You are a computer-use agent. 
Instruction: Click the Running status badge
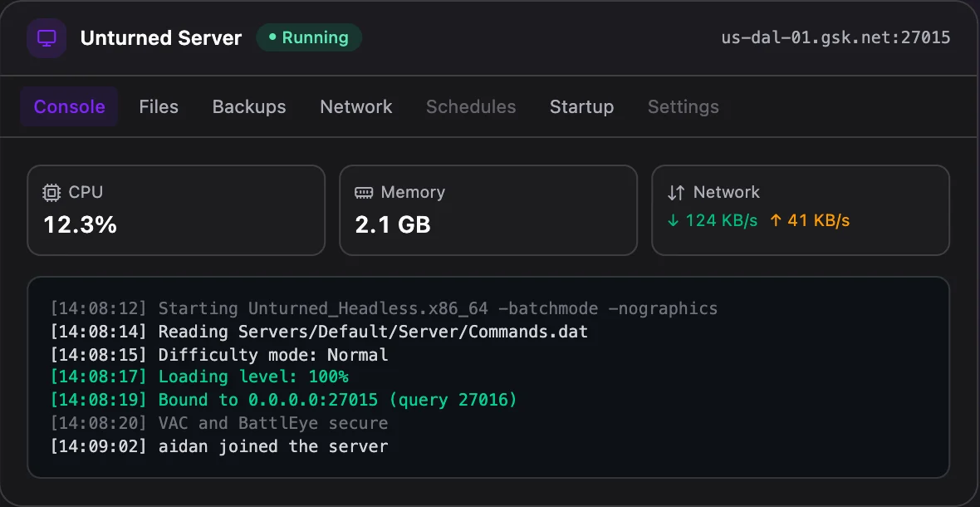310,37
